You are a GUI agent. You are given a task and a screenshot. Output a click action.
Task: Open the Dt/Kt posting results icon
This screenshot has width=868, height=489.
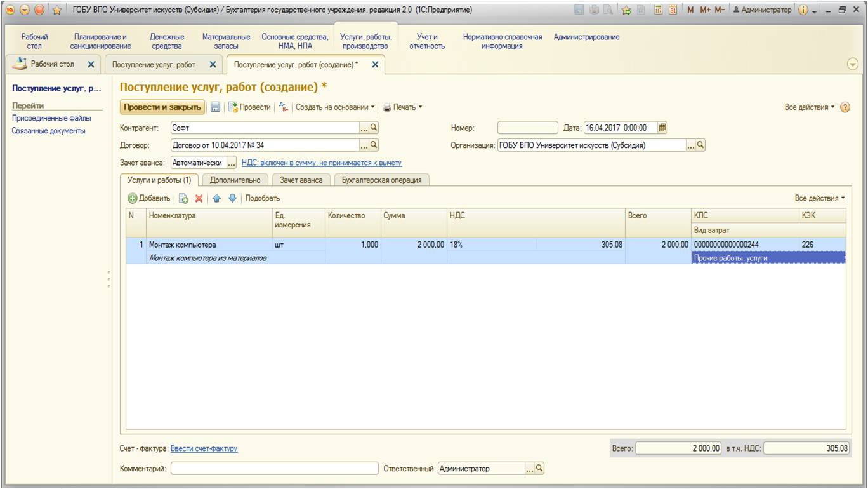pos(284,107)
